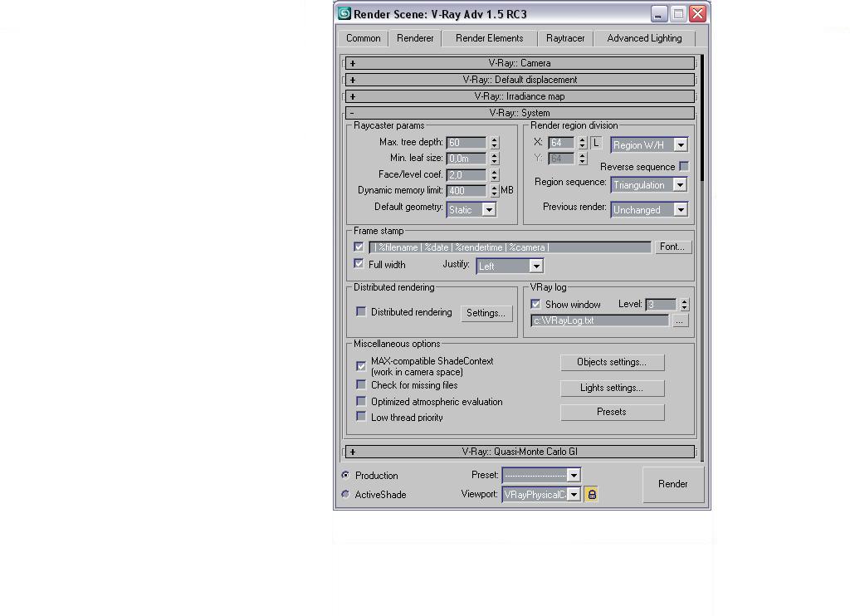
Task: Open the Raytracer tab
Action: click(564, 38)
